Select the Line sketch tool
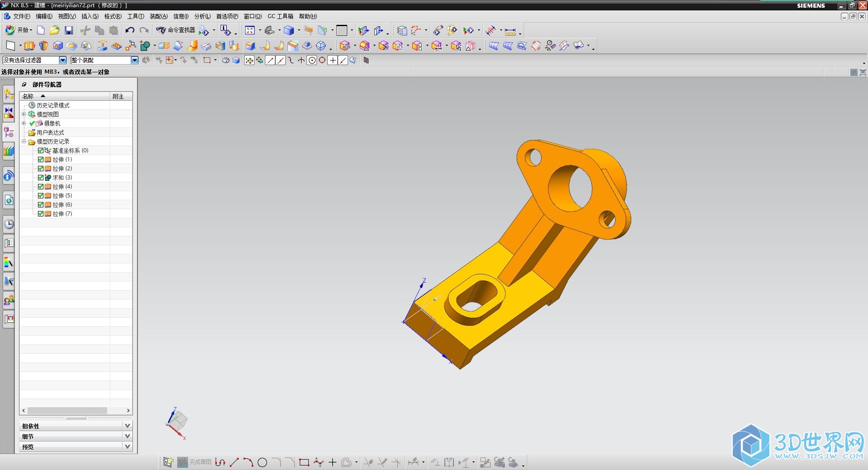Viewport: 868px width, 470px height. 234,462
